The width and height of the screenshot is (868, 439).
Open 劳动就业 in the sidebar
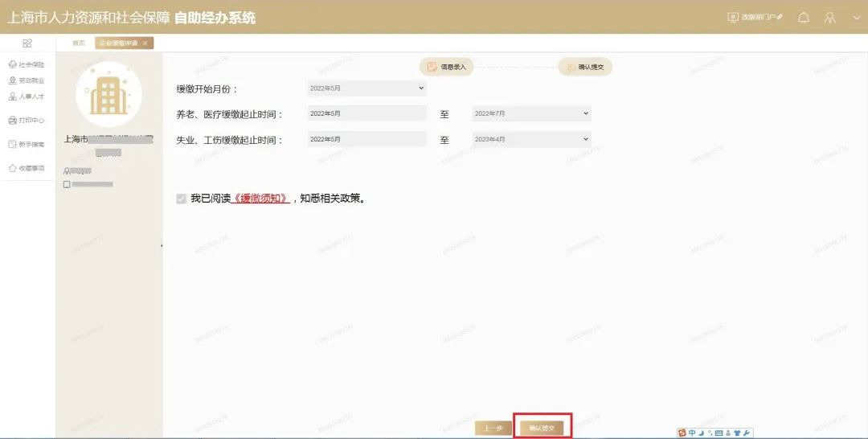coord(26,80)
